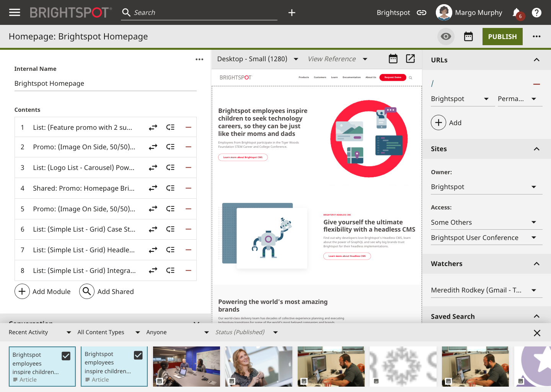Open the schedule calendar next to Publish
The width and height of the screenshot is (551, 392).
click(x=468, y=37)
